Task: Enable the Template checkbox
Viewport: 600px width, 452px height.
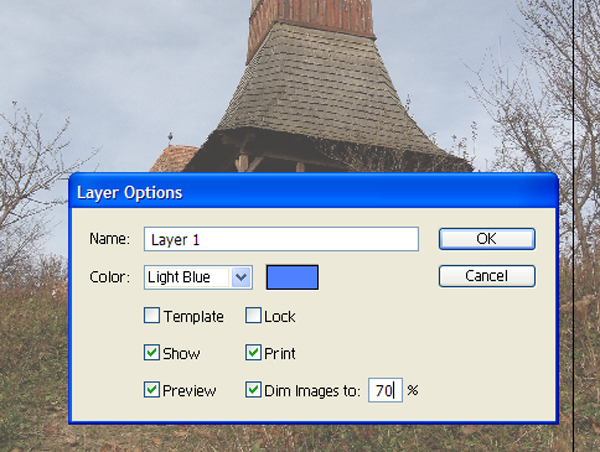Action: [152, 316]
